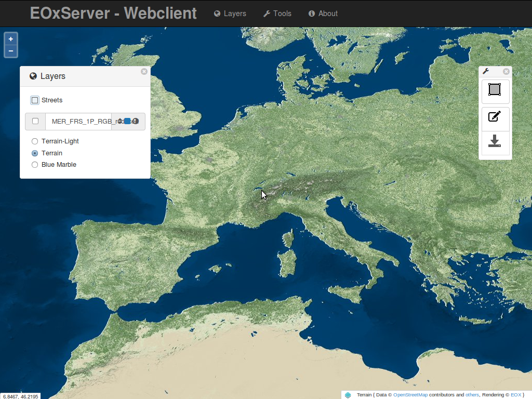Open the OpenStreetMap attribution link

click(410, 395)
